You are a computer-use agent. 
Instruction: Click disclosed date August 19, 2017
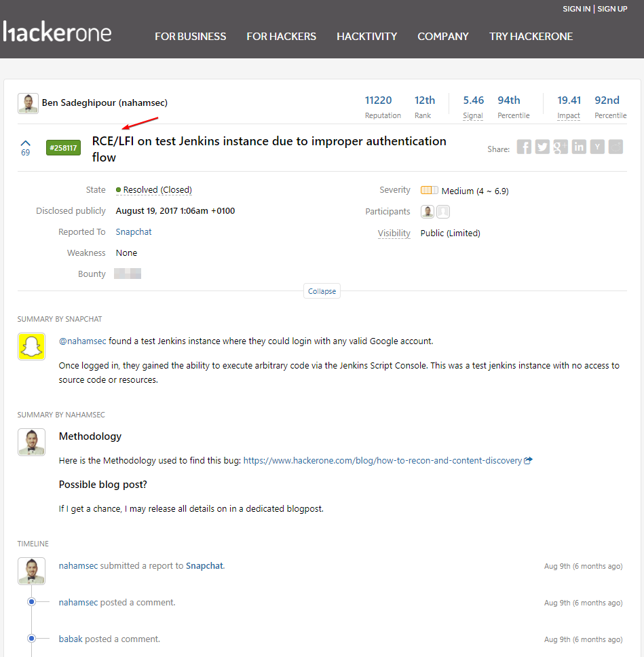[x=175, y=211]
